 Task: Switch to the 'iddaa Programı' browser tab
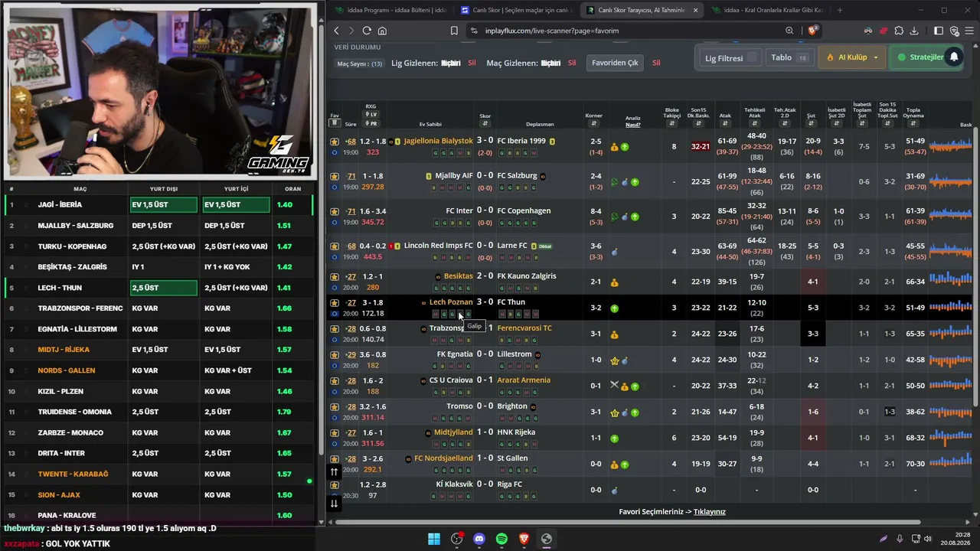[x=390, y=10]
